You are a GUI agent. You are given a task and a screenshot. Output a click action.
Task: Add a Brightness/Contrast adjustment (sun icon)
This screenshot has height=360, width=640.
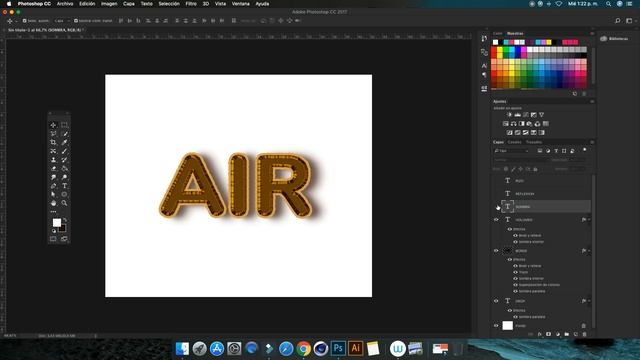[509, 115]
